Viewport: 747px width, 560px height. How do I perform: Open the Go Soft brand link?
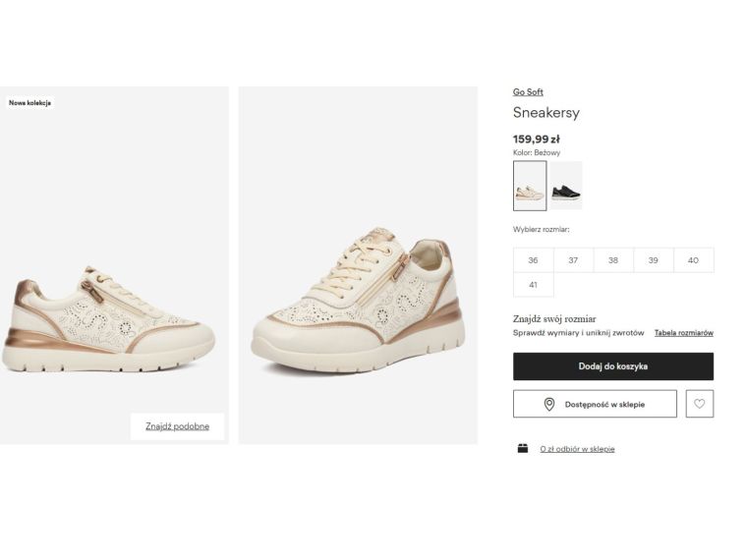coord(528,92)
